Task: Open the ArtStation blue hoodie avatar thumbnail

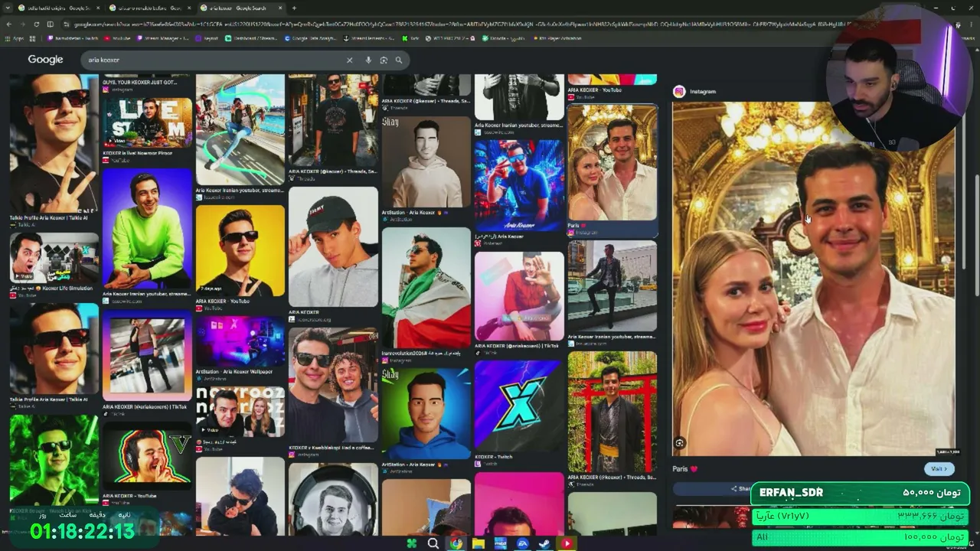Action: coord(426,412)
